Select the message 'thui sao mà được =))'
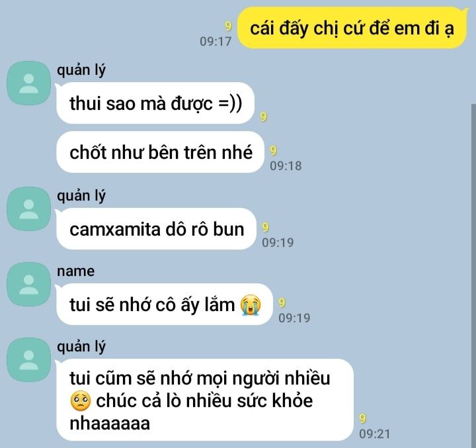Viewport: 476px width, 448px height. (155, 103)
